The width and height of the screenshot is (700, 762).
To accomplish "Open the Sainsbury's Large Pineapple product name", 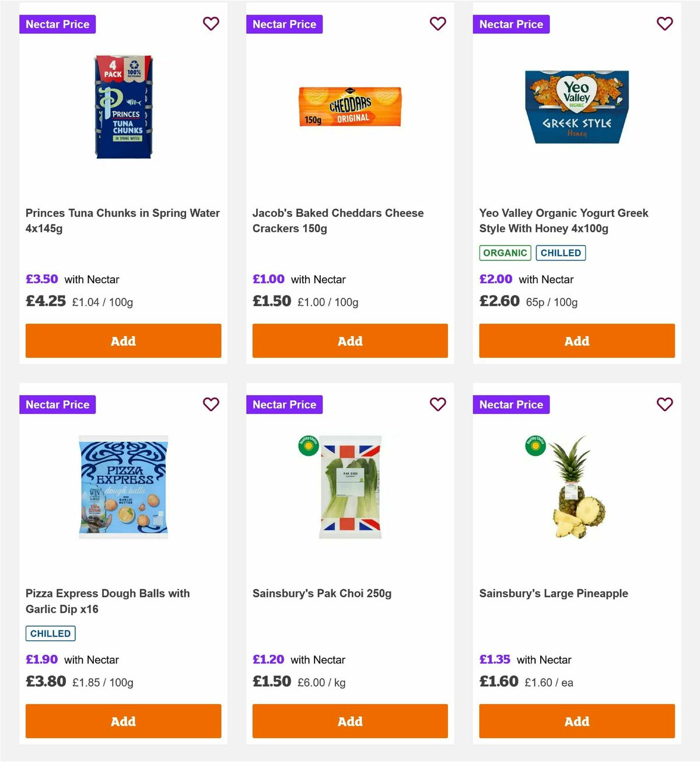I will 554,593.
